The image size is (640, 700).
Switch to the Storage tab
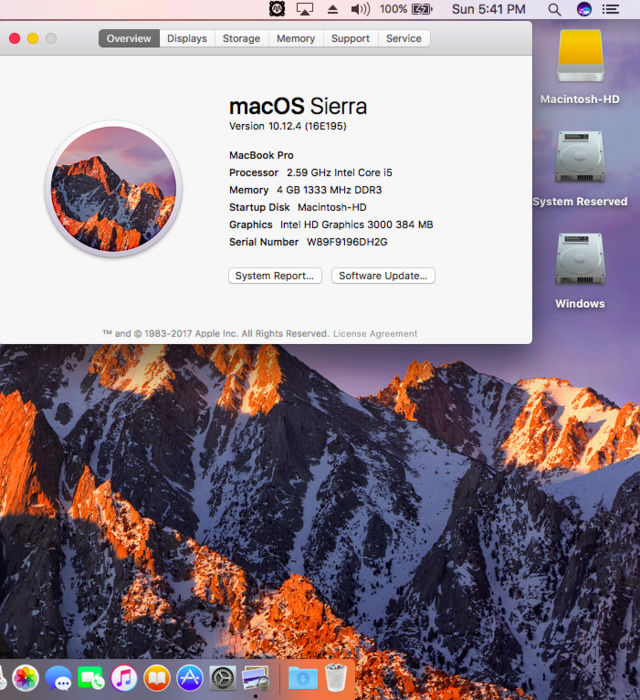tap(241, 38)
